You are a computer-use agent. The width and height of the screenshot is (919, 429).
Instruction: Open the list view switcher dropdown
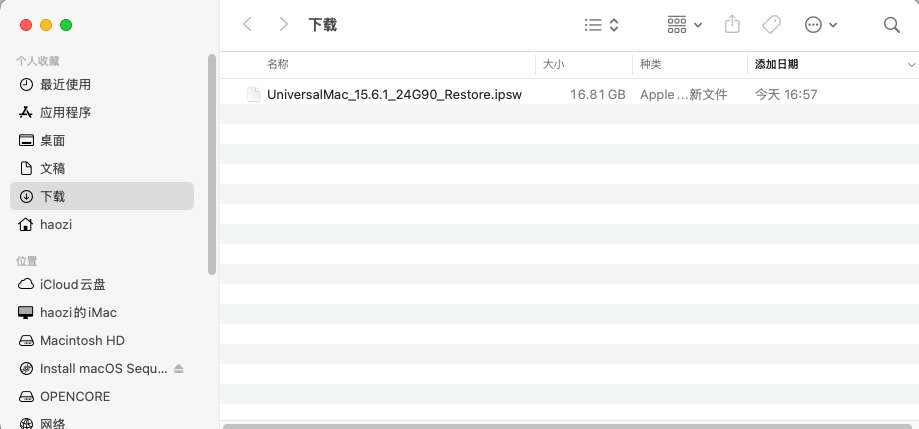coord(601,24)
